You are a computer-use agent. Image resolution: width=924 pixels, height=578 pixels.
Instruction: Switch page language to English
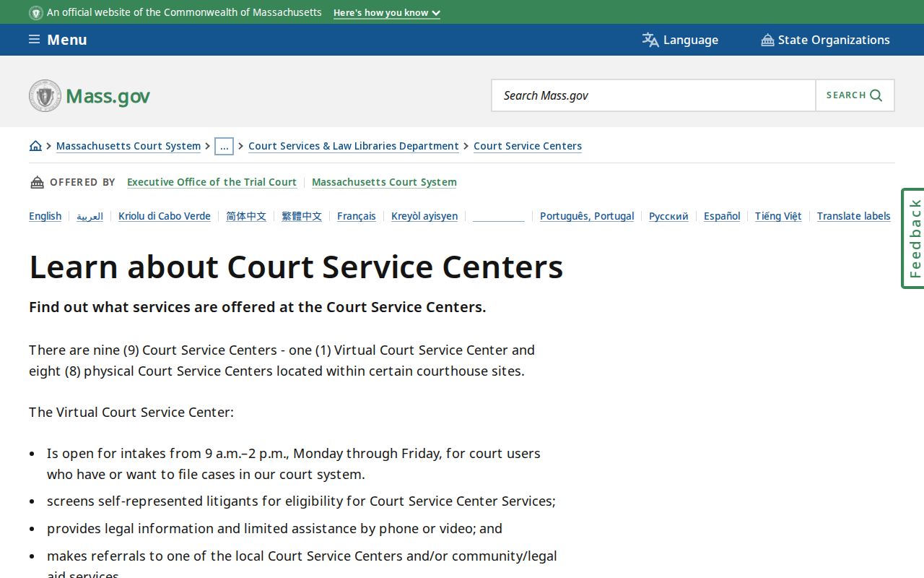[45, 216]
